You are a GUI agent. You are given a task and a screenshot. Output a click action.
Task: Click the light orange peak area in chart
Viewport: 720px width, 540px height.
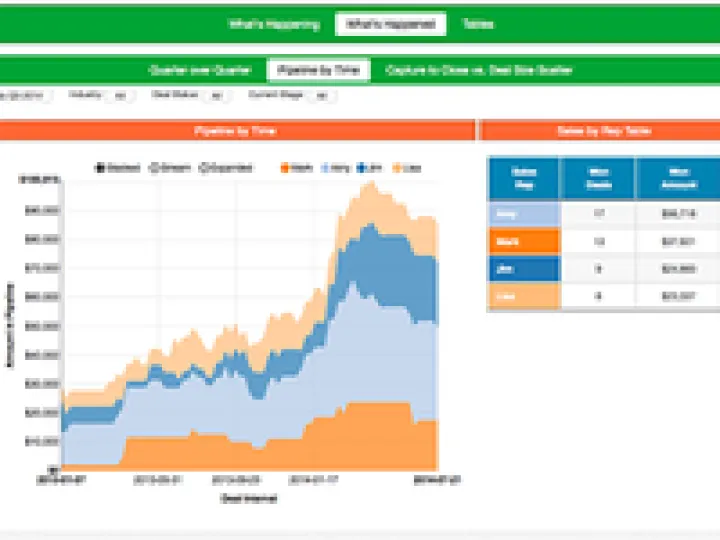(x=372, y=204)
